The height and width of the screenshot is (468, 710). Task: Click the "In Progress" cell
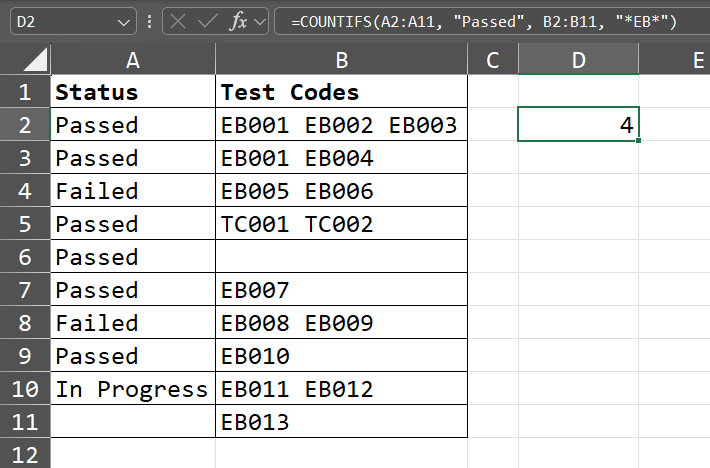coord(133,389)
